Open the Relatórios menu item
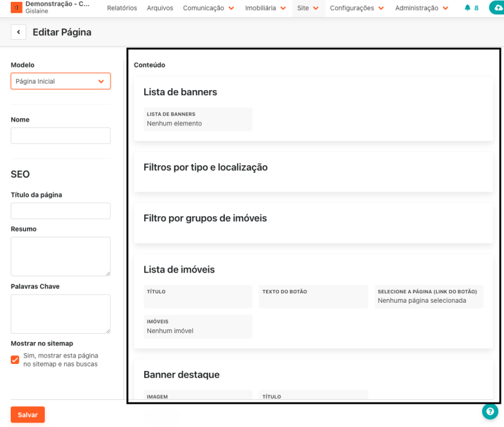 coord(122,8)
